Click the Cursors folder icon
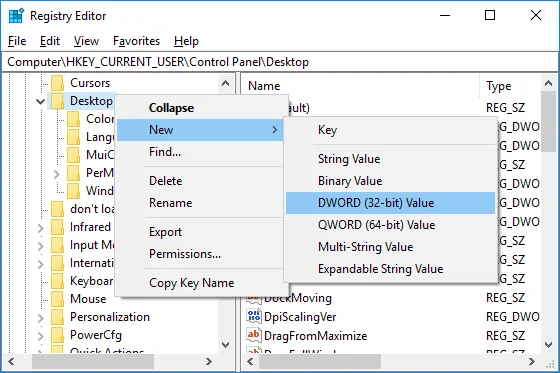The width and height of the screenshot is (560, 373). 58,83
